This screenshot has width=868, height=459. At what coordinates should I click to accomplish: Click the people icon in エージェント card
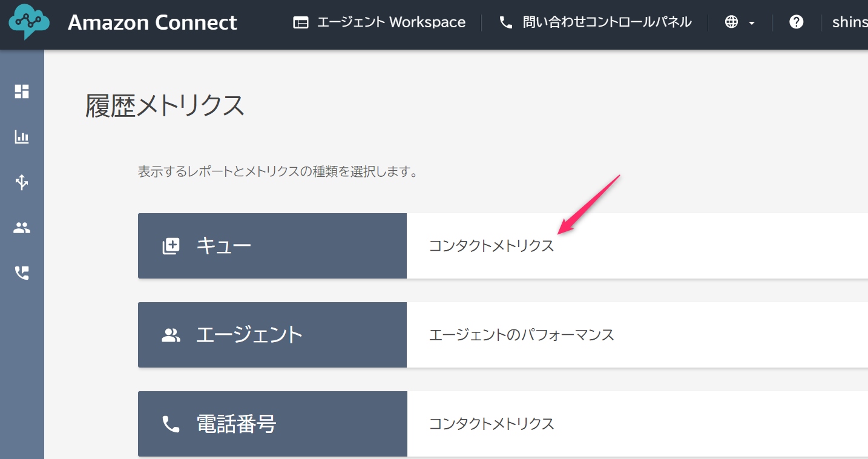pos(171,335)
